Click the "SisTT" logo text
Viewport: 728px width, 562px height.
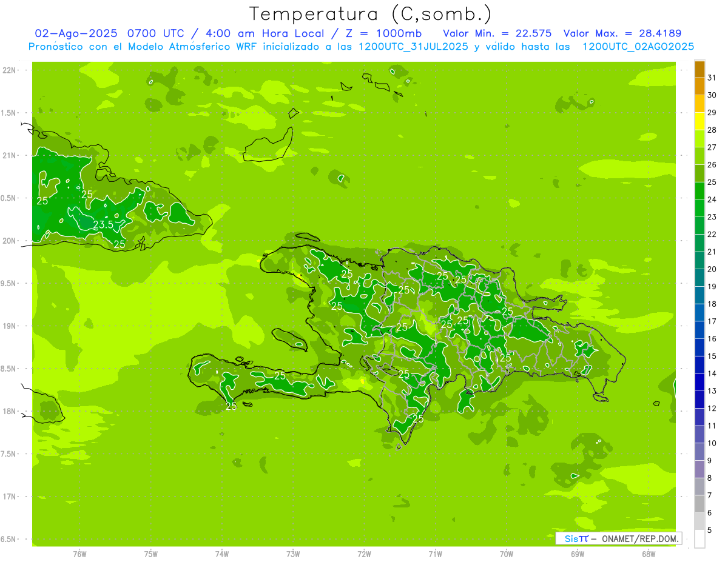point(576,538)
